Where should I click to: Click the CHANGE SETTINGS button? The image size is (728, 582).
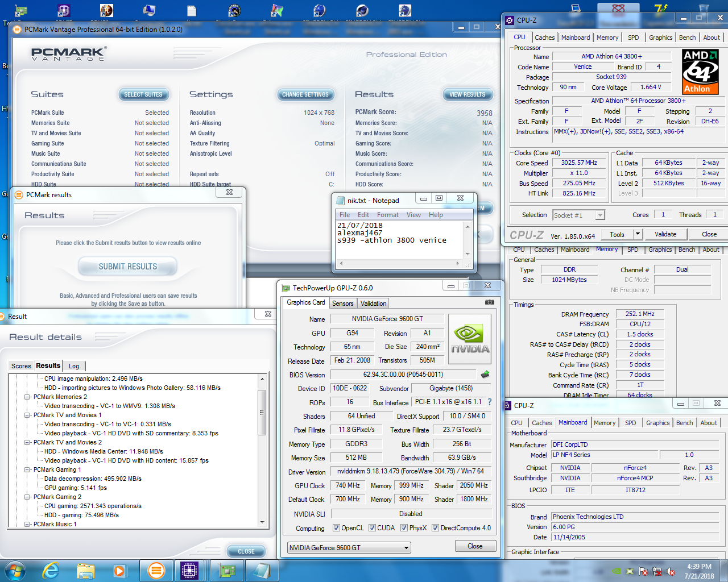point(305,94)
